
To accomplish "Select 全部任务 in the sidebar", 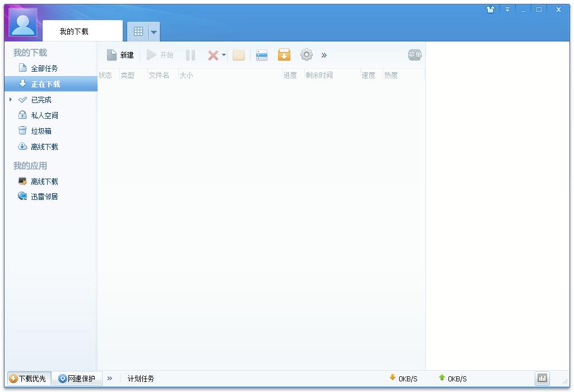I will click(44, 68).
